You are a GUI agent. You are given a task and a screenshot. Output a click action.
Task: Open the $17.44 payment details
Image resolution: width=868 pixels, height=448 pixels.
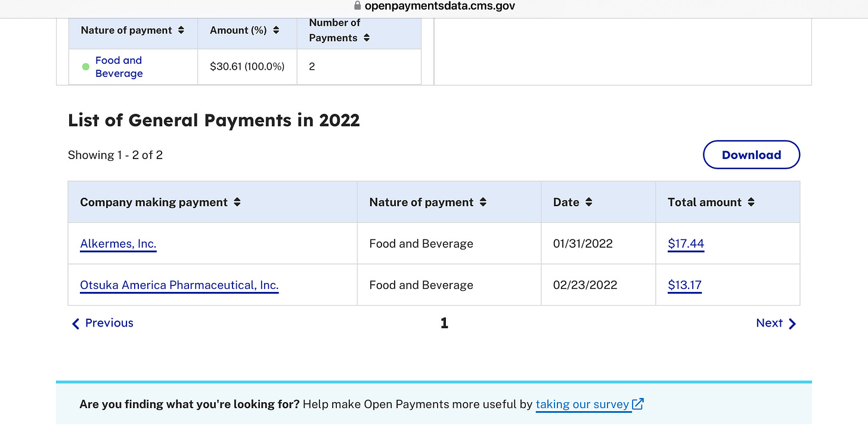click(x=686, y=244)
